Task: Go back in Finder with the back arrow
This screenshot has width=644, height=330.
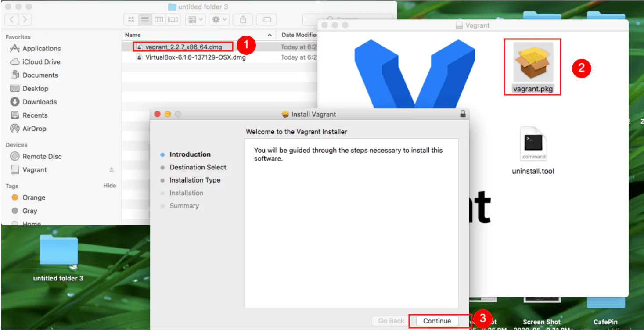Action: pyautogui.click(x=11, y=19)
